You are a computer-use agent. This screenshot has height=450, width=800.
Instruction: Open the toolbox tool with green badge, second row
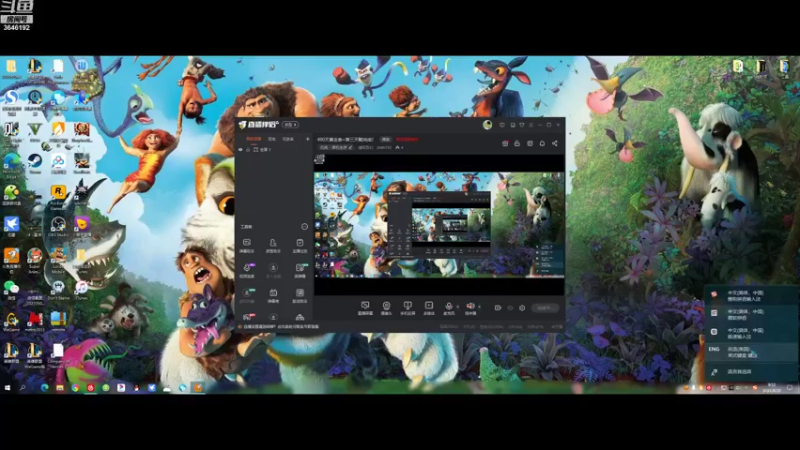pos(300,270)
